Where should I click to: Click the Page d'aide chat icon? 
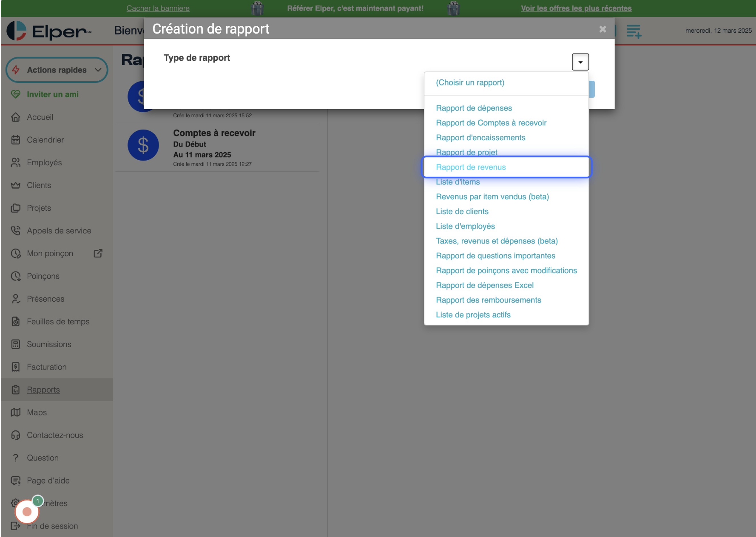(16, 480)
